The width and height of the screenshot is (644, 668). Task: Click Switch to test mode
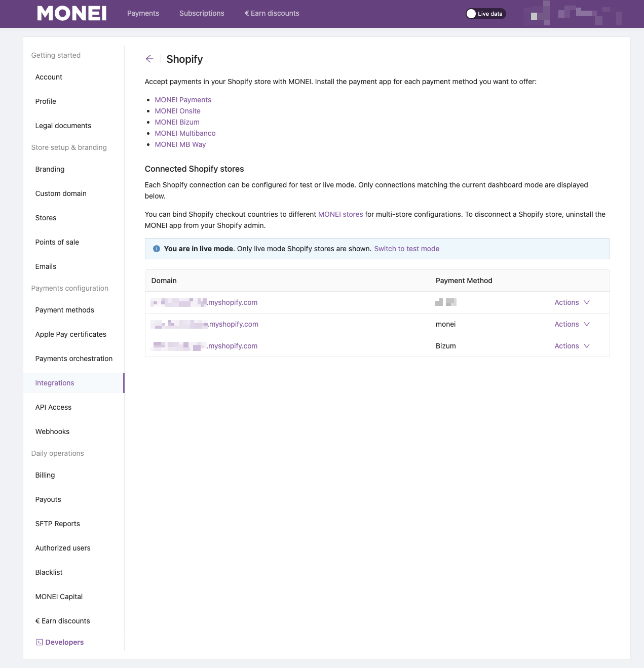406,249
